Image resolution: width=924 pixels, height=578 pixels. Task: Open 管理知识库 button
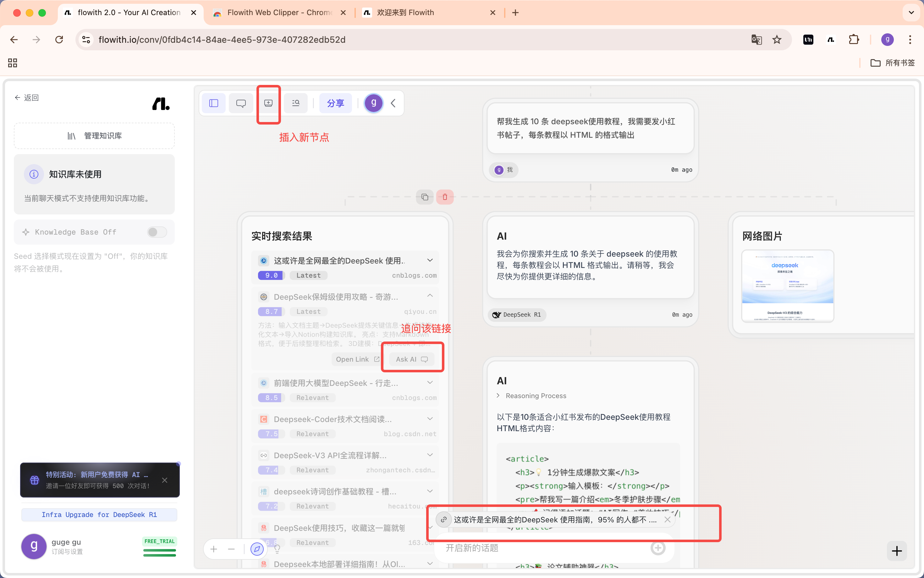94,136
